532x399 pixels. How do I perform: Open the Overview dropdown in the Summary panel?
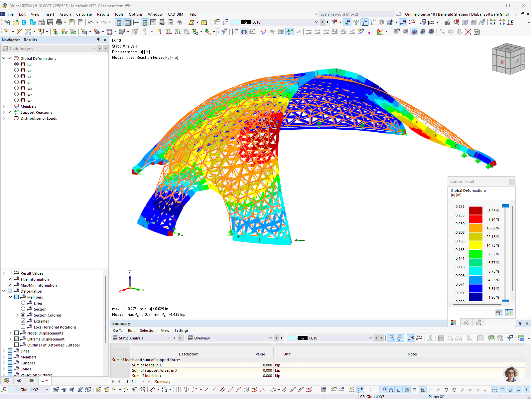click(x=270, y=338)
